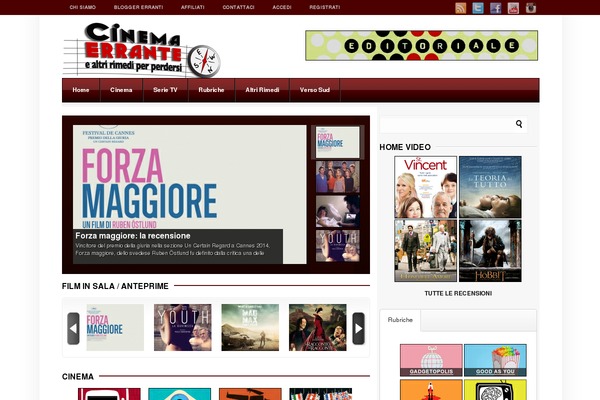Open the orange Cinema section thumbnail

[x=250, y=394]
